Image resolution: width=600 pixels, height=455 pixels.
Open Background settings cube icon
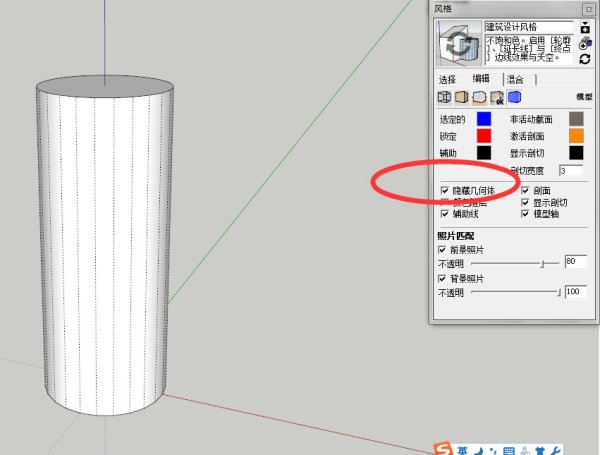479,97
